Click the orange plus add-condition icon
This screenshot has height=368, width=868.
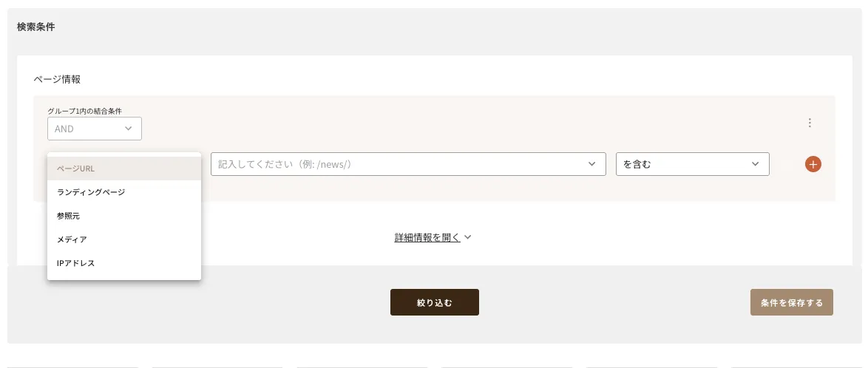tap(813, 164)
